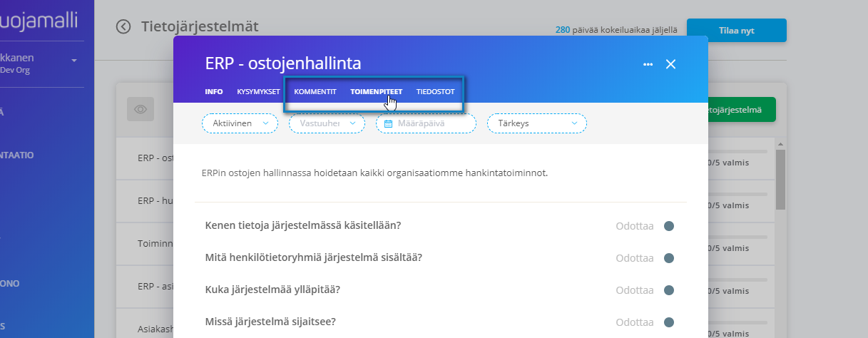Expand the Aktiivinen status dropdown

(x=240, y=123)
